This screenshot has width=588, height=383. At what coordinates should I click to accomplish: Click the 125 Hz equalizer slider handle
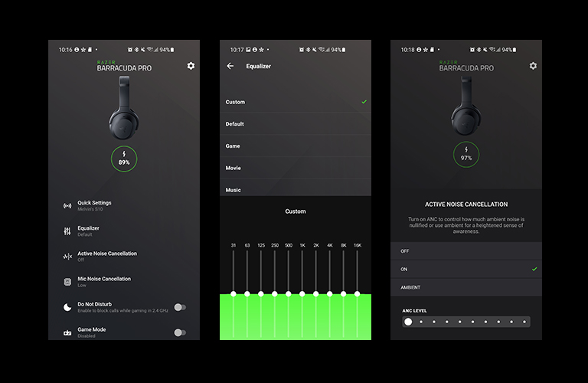click(261, 293)
